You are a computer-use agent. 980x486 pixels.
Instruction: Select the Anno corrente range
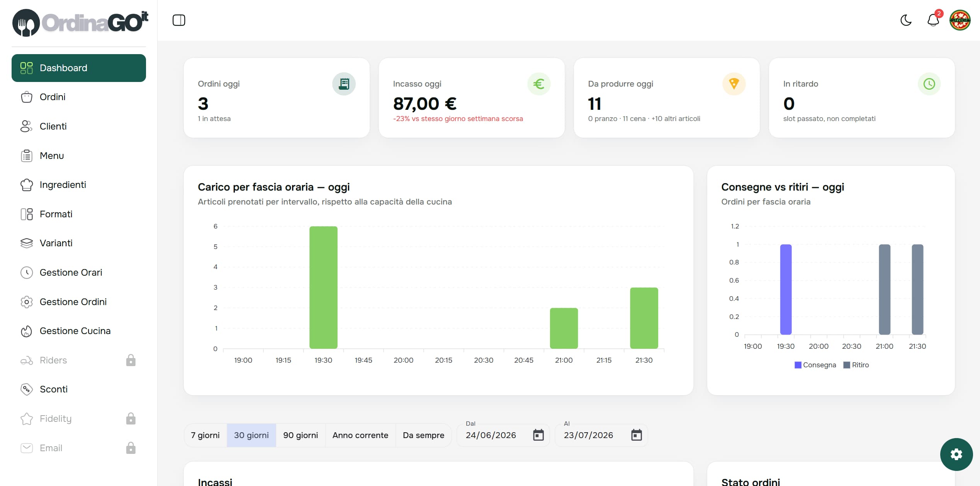pos(360,435)
